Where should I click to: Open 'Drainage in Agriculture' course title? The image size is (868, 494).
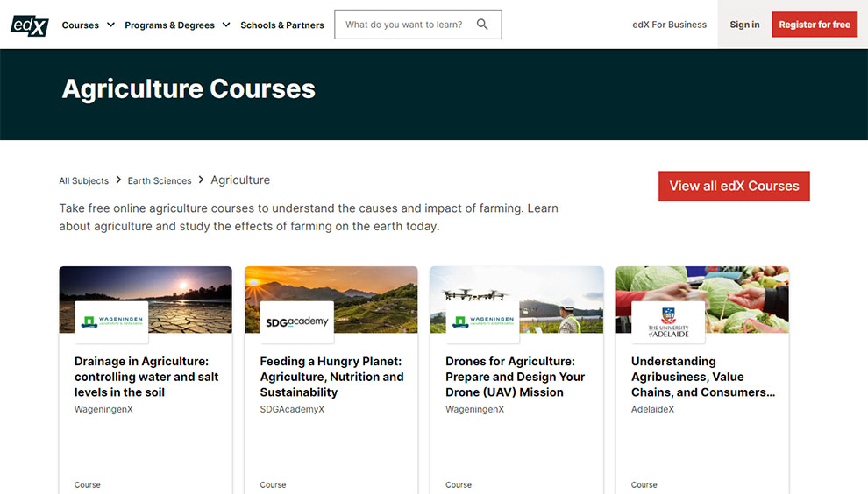146,377
